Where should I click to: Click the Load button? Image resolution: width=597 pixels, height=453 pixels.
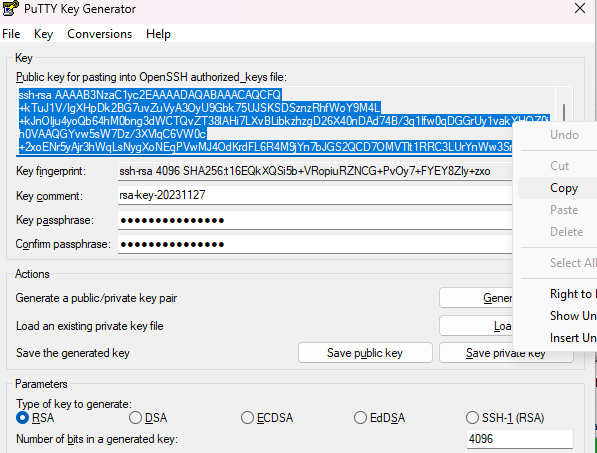point(476,326)
